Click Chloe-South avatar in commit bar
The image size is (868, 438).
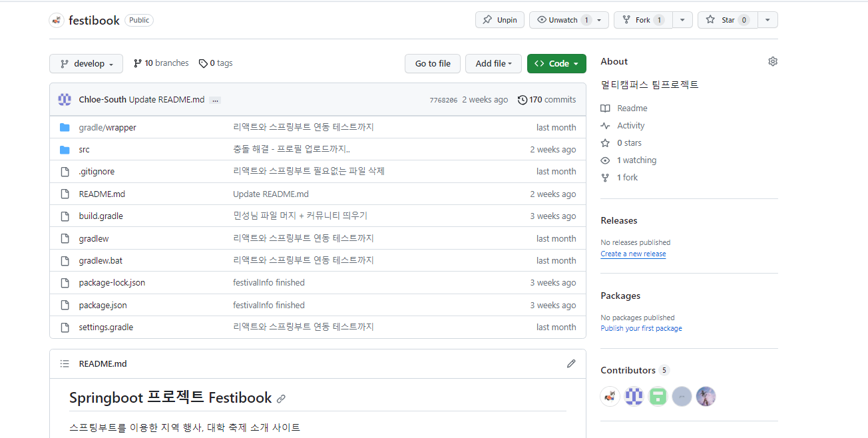tap(65, 100)
